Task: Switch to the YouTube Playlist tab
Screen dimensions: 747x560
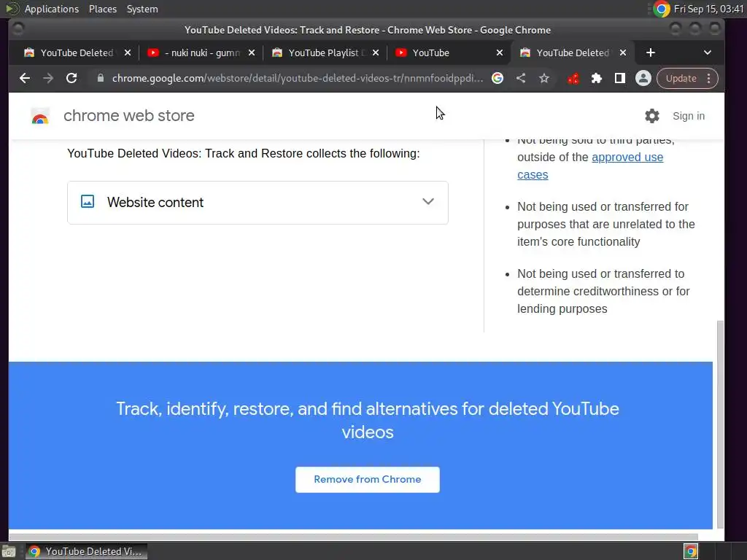Action: coord(324,52)
